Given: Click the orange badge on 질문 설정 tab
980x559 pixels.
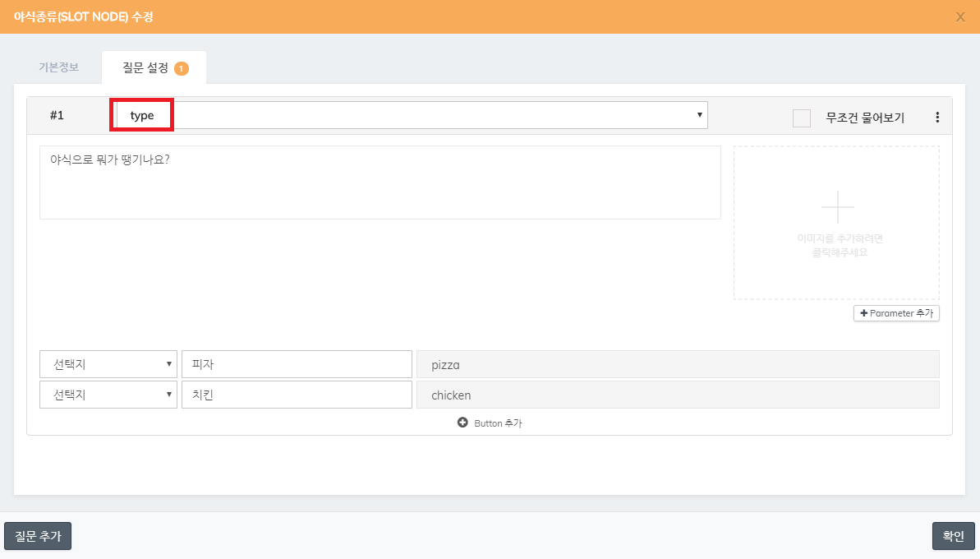Looking at the screenshot, I should 182,68.
